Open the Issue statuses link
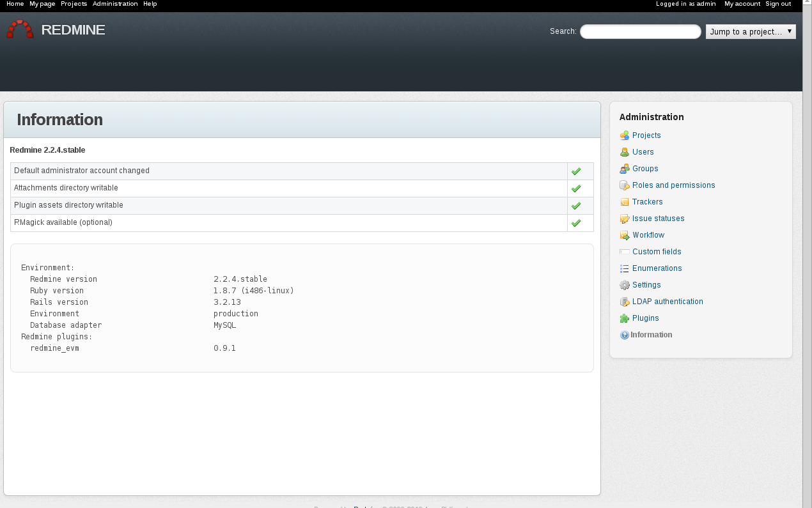Viewport: 812px width, 508px height. 658,219
